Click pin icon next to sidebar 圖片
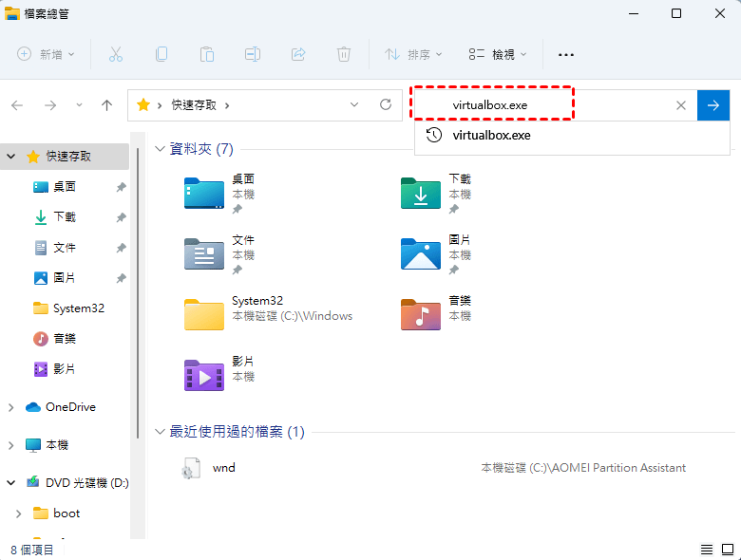 point(121,278)
